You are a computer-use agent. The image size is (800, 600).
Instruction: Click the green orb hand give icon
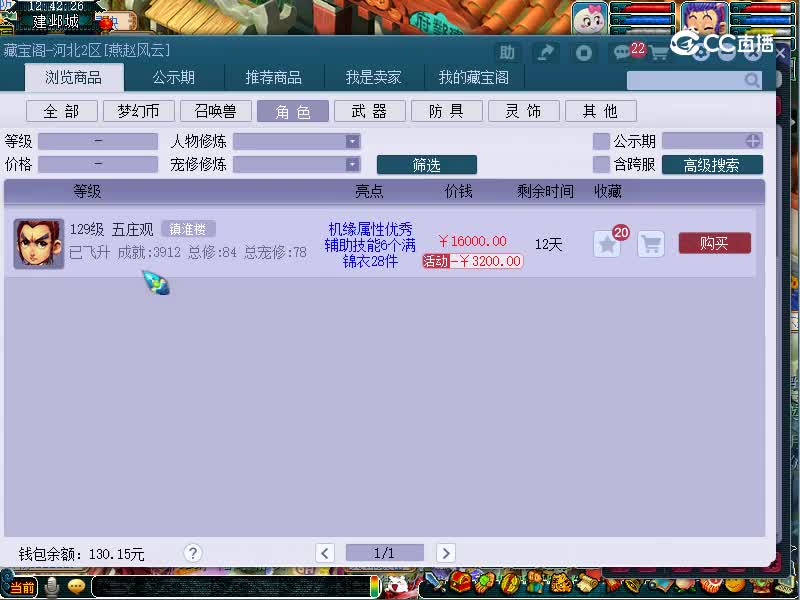(484, 582)
